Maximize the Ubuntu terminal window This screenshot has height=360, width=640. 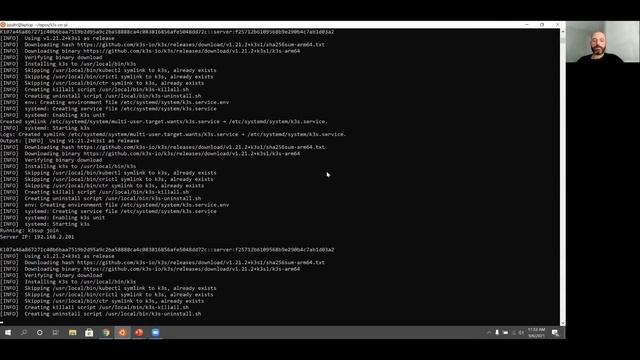[542, 25]
